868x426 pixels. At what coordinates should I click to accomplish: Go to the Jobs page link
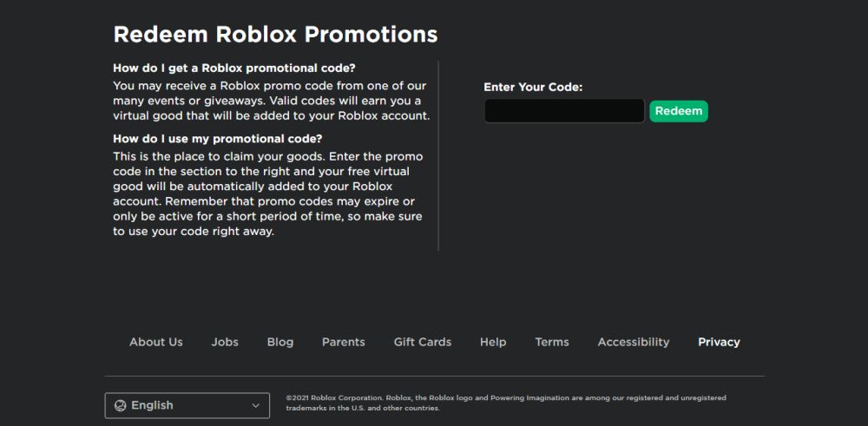pyautogui.click(x=225, y=342)
